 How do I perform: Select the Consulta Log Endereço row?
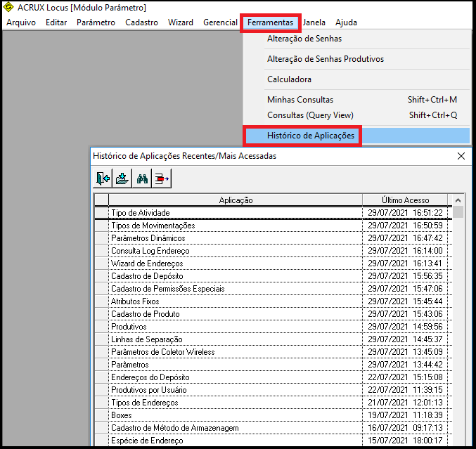click(274, 251)
